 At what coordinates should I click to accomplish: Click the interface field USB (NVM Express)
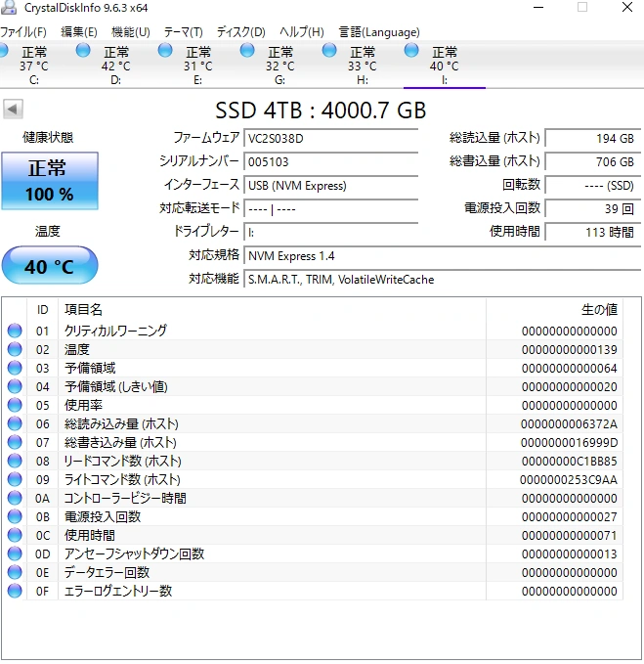[x=331, y=186]
